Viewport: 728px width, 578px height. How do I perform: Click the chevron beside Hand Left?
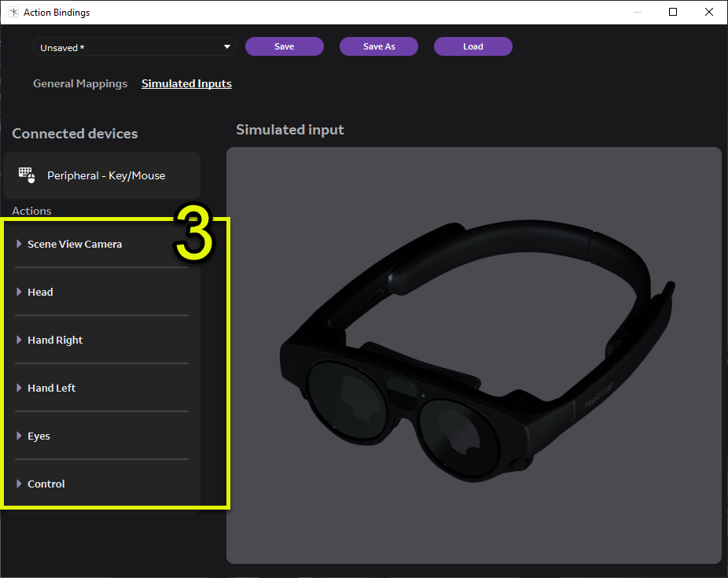(x=19, y=388)
